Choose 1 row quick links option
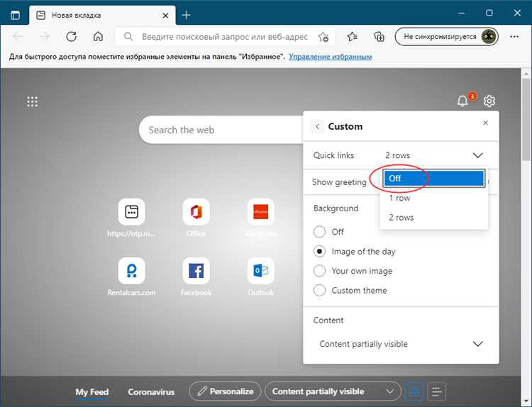The height and width of the screenshot is (407, 532). tap(400, 198)
